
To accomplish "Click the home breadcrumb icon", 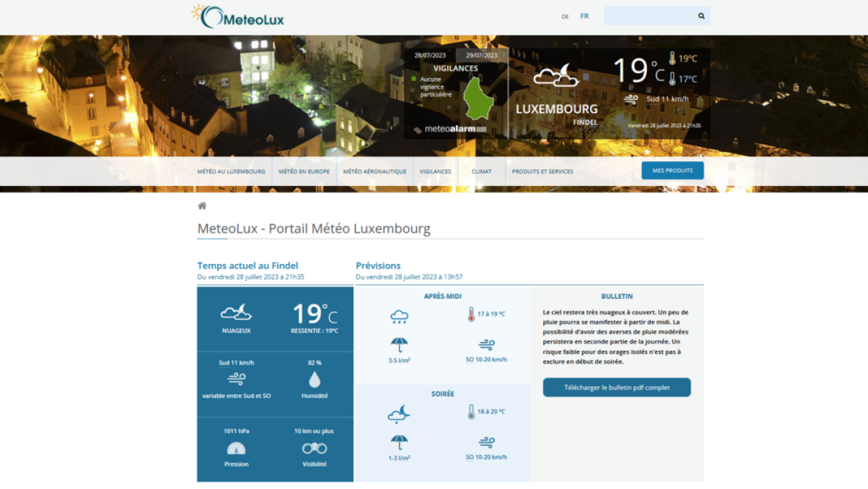I will [x=202, y=206].
